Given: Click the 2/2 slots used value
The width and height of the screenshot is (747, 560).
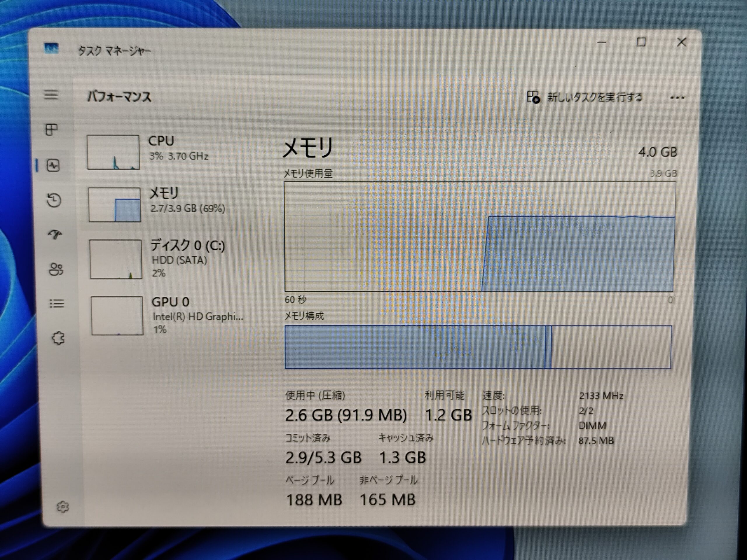Looking at the screenshot, I should [586, 411].
